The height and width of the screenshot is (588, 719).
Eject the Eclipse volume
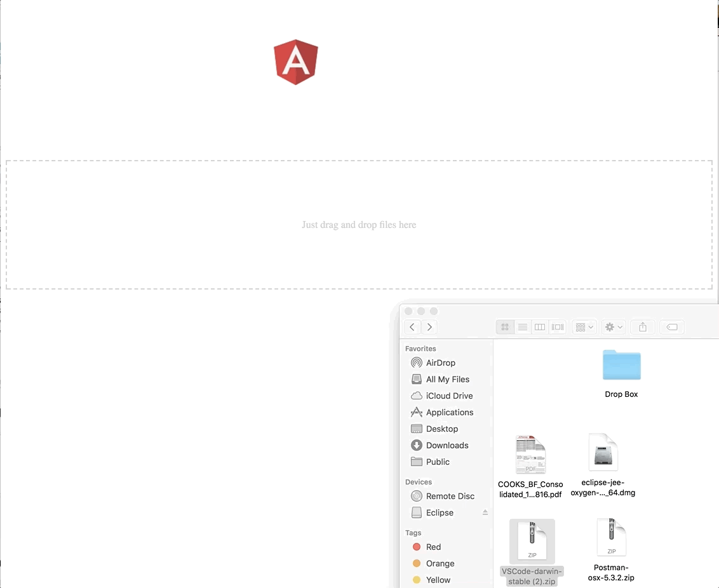pyautogui.click(x=485, y=512)
